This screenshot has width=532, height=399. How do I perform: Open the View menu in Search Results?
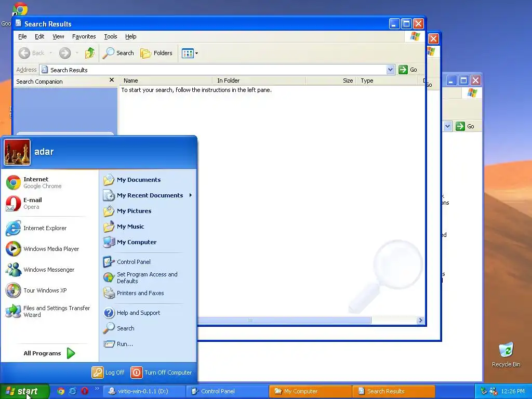(x=58, y=36)
